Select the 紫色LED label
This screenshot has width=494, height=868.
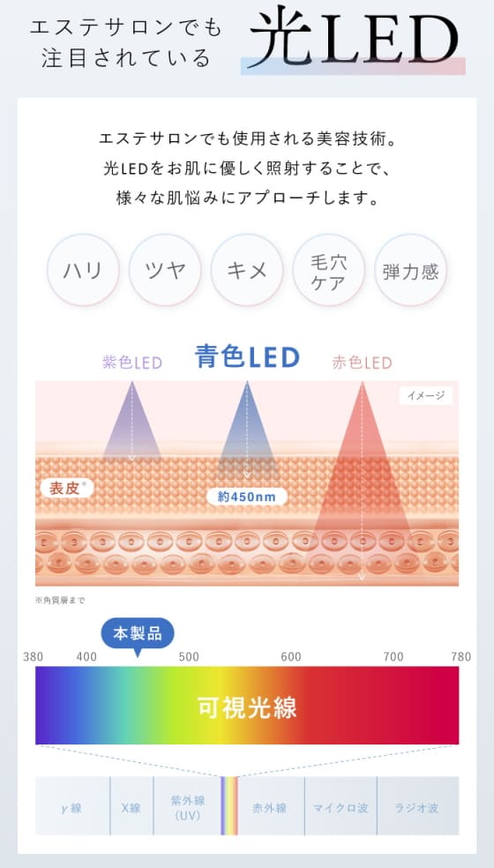coord(132,363)
